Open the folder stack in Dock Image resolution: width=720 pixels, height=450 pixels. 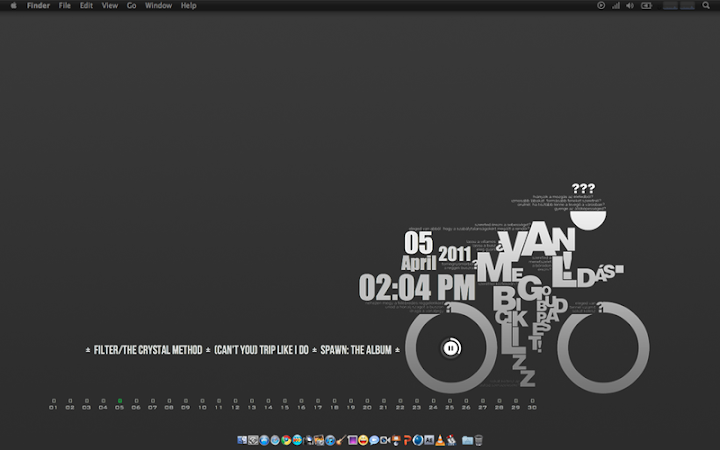(467, 440)
